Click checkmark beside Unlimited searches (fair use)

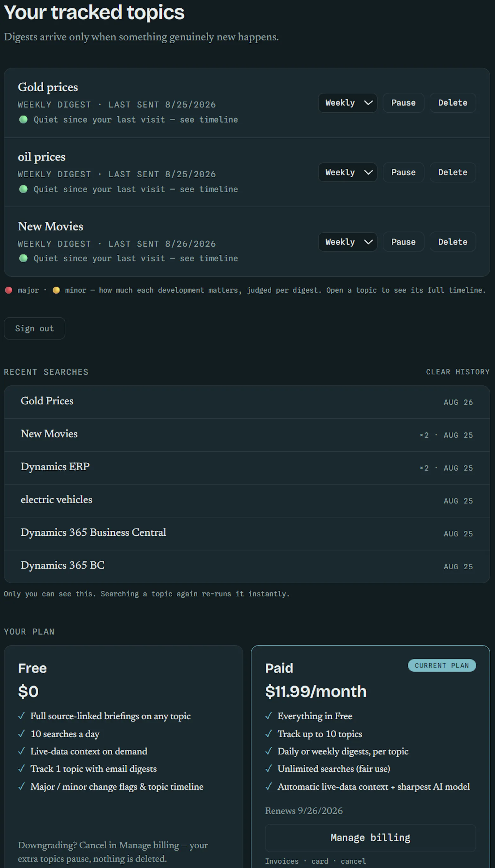pos(269,768)
